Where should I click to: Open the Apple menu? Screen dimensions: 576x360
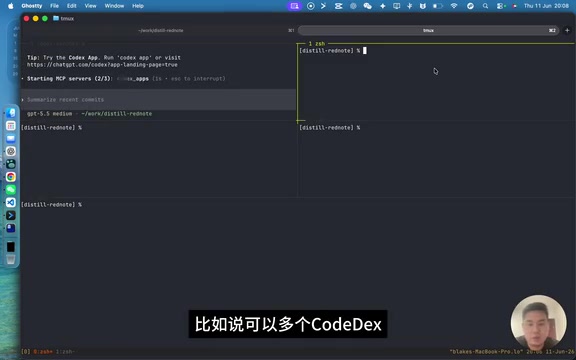pyautogui.click(x=11, y=6)
